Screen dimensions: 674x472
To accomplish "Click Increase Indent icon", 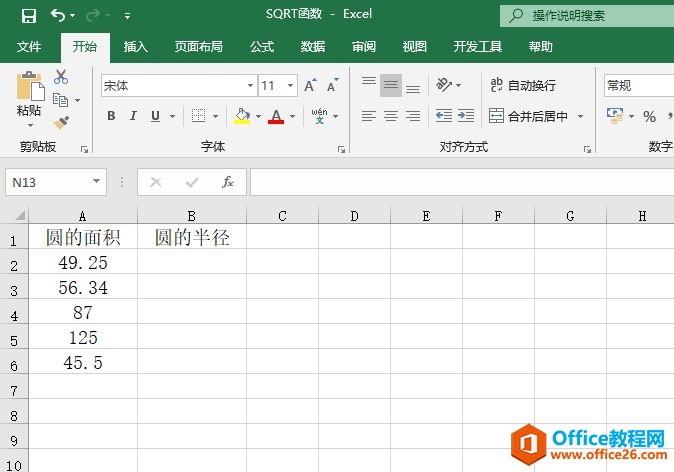I will tap(466, 116).
